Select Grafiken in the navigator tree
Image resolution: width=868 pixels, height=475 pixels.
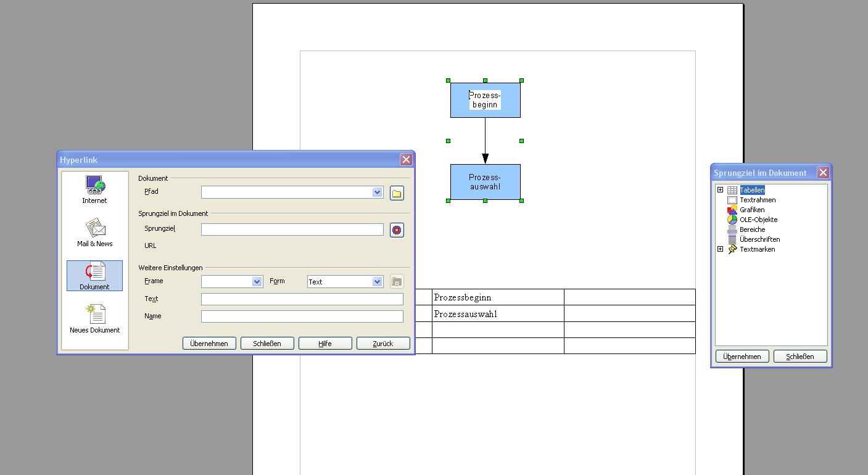(x=751, y=210)
